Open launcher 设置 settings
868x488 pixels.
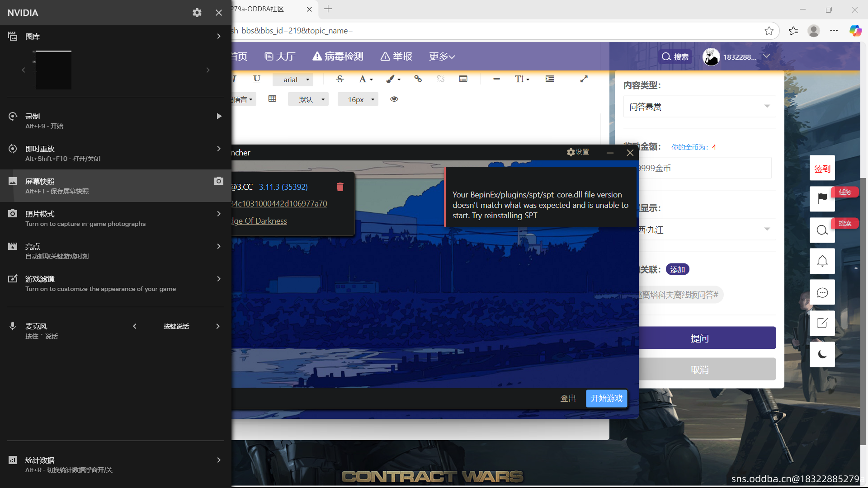[578, 152]
